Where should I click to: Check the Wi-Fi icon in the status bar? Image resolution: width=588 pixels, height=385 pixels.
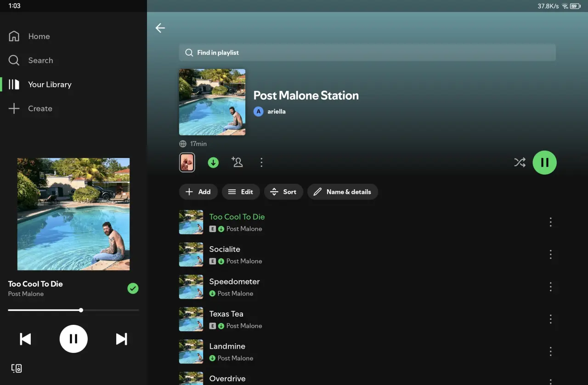(x=565, y=6)
